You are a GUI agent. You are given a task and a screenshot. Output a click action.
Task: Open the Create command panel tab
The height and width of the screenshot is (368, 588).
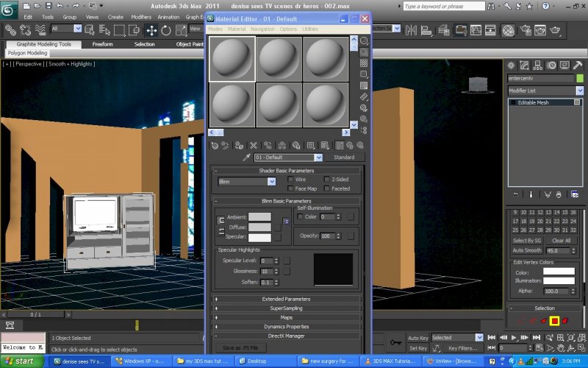pyautogui.click(x=511, y=66)
